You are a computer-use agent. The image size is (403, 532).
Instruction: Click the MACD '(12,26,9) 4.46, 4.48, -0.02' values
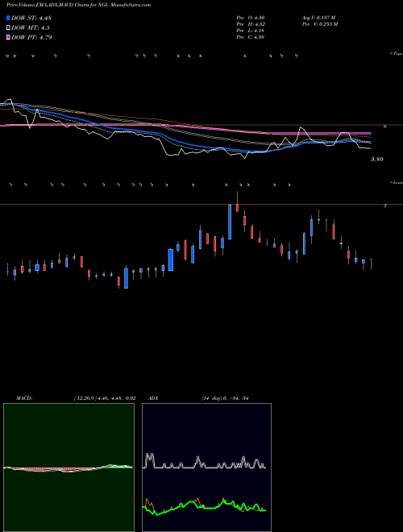(x=105, y=398)
